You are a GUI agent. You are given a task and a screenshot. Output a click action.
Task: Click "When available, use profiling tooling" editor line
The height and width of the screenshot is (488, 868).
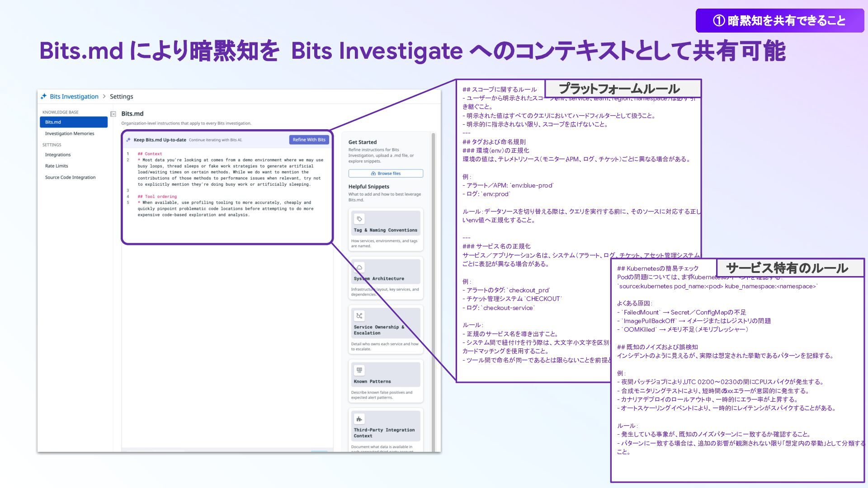pos(226,209)
